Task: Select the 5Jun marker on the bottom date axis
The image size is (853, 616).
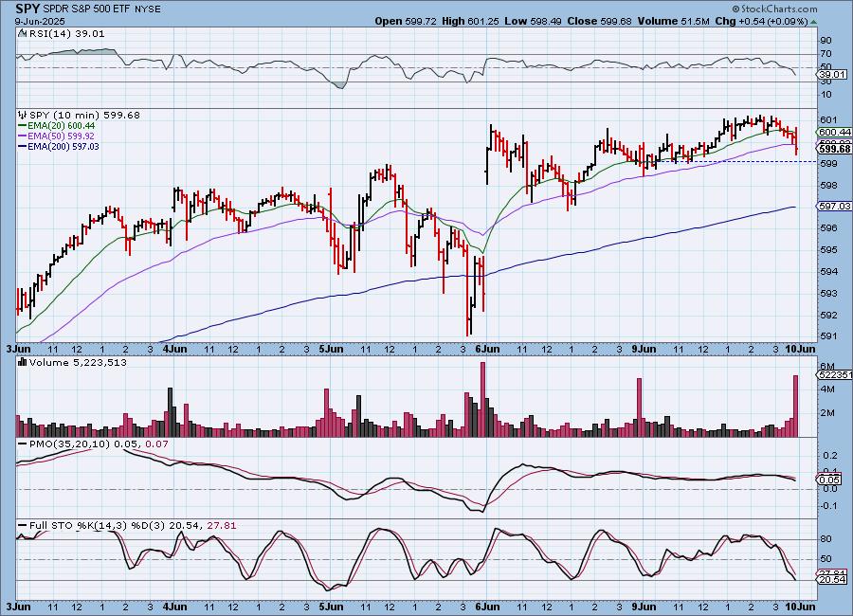Action: click(x=332, y=607)
